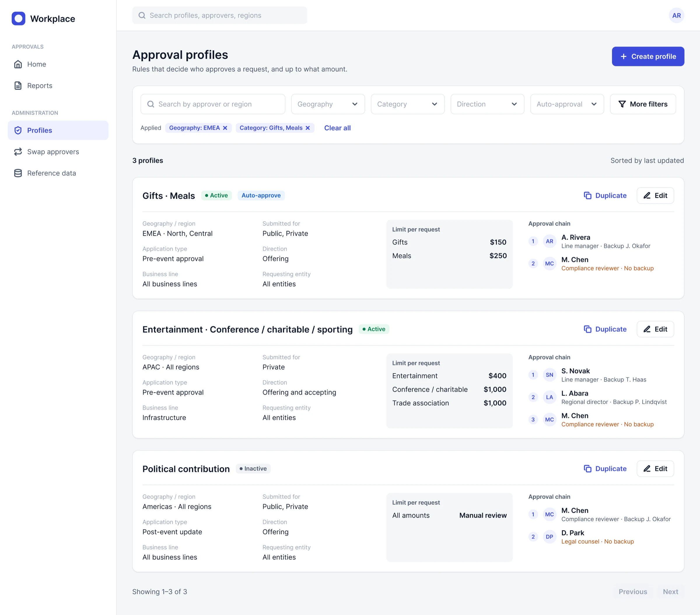Open the Direction filter dropdown
This screenshot has width=700, height=615.
(x=487, y=104)
